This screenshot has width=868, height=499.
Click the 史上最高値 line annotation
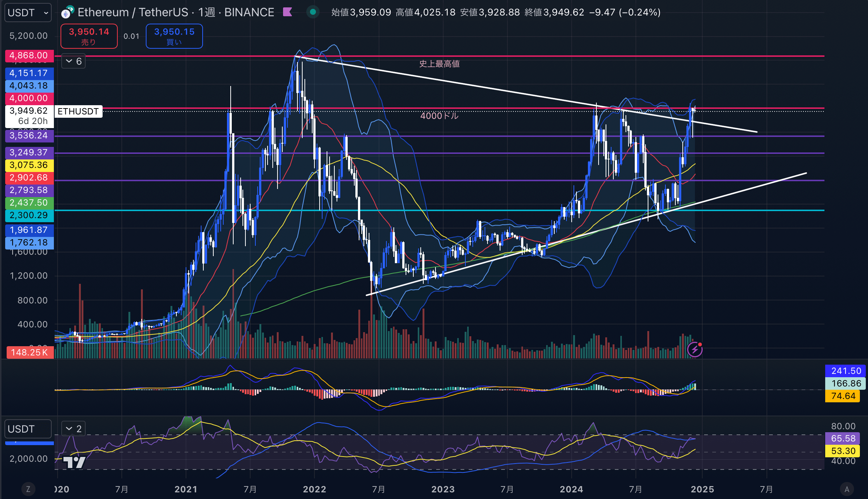(x=439, y=64)
